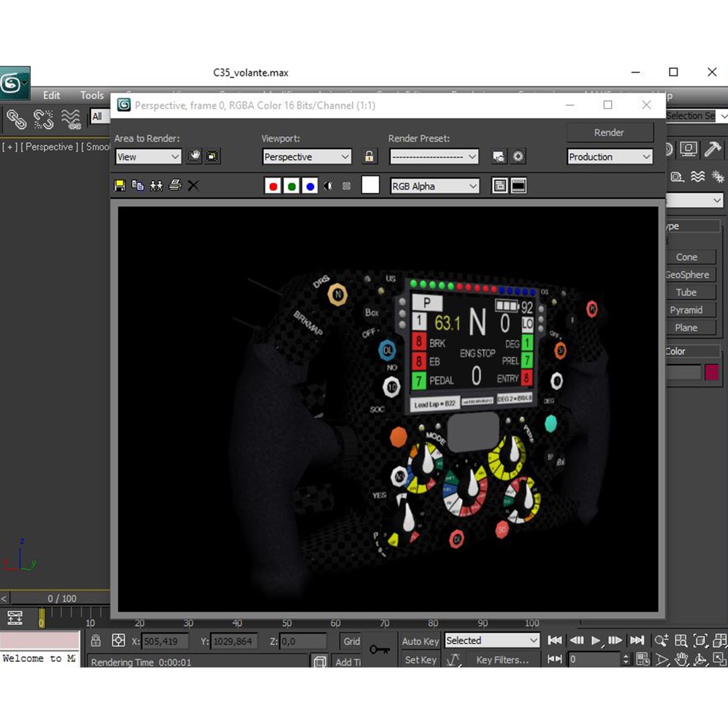Click Orbit viewport navigation icon
Screen dimensions: 728x728
coord(700,659)
